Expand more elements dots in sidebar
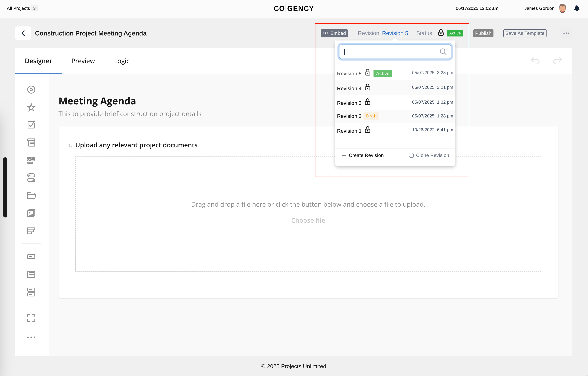 [31, 337]
